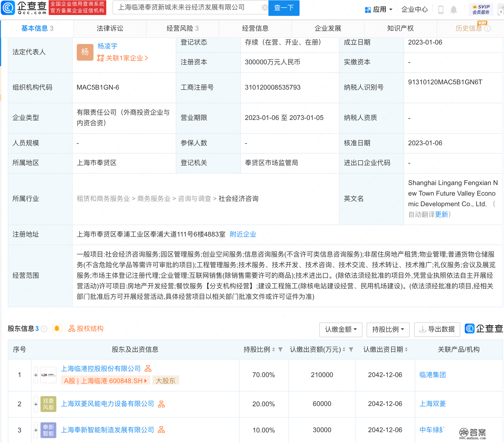Click 附近企业 link by address
Image resolution: width=504 pixels, height=443 pixels.
point(243,234)
